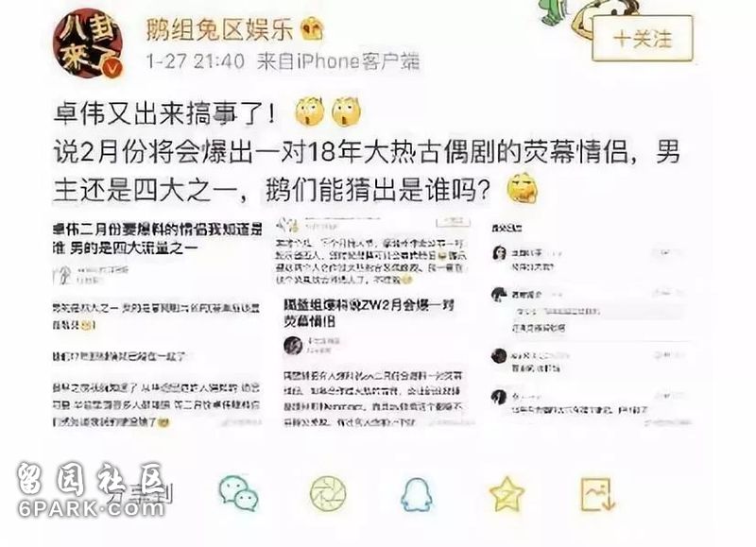
Task: Share to WeChat Moments shutter icon
Action: (x=327, y=493)
